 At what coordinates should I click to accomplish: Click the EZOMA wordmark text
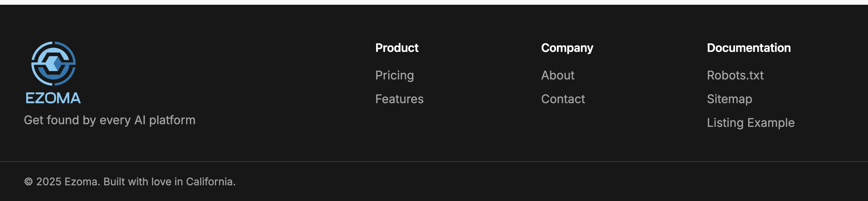[53, 98]
